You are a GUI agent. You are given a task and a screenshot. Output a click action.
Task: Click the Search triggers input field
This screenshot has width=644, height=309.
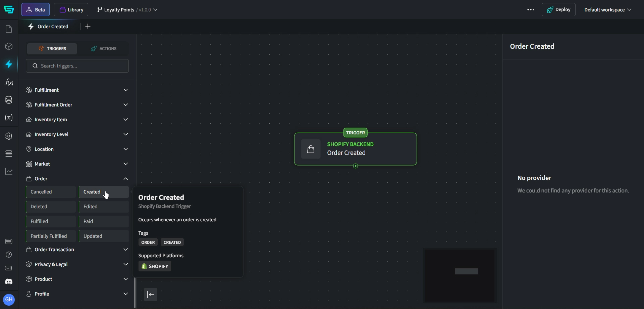tap(77, 66)
